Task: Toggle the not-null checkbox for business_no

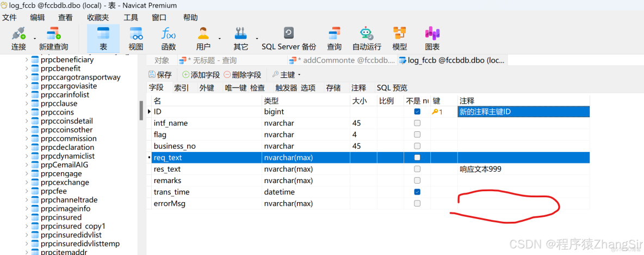Action: point(417,146)
